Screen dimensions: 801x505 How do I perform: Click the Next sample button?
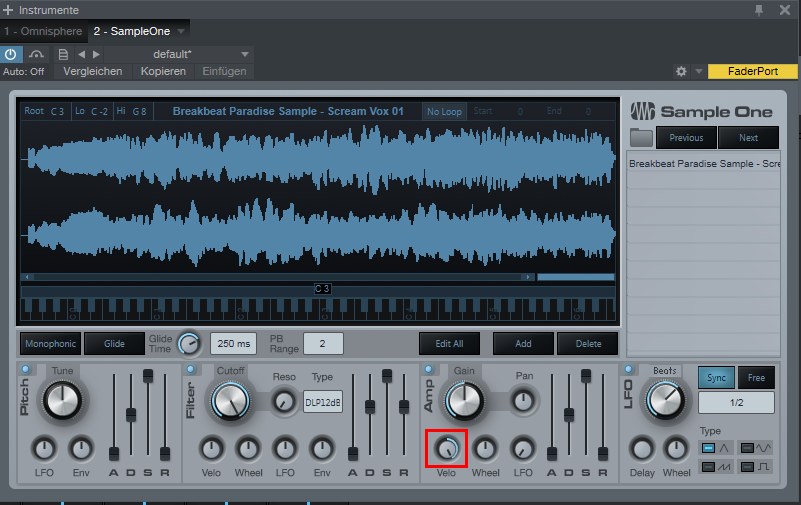(748, 138)
